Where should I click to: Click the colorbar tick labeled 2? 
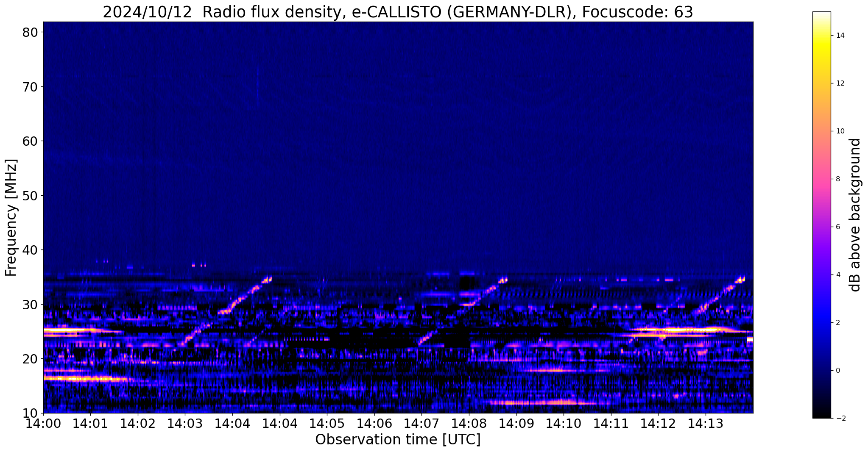838,323
